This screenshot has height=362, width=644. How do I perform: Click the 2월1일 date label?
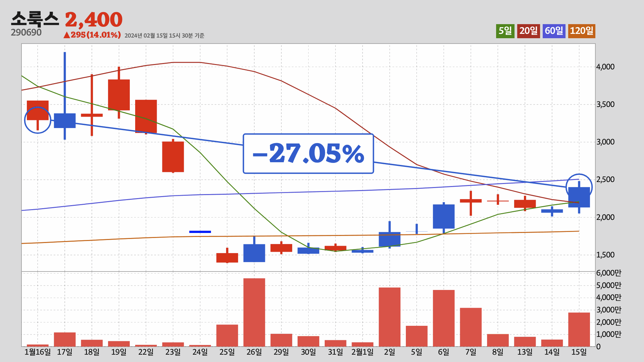click(x=363, y=352)
